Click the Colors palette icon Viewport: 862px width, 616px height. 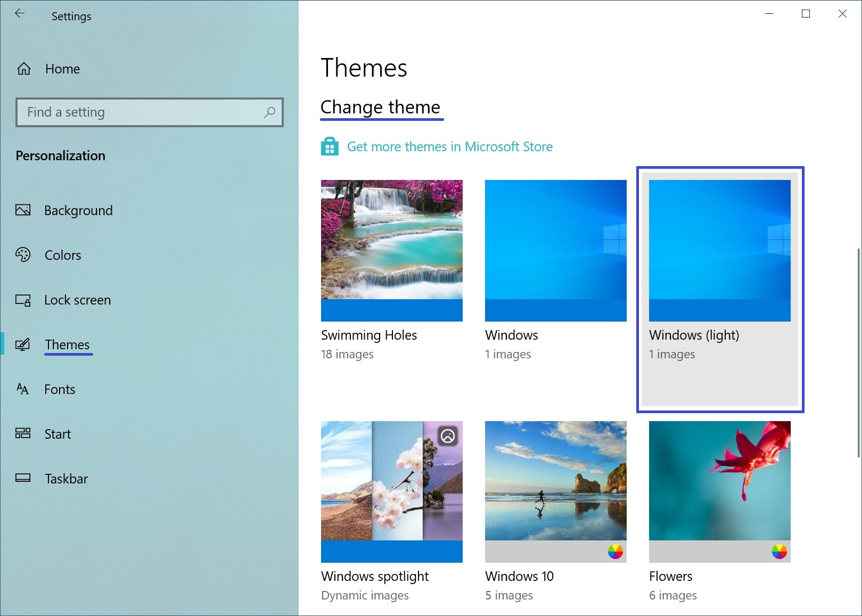tap(23, 254)
